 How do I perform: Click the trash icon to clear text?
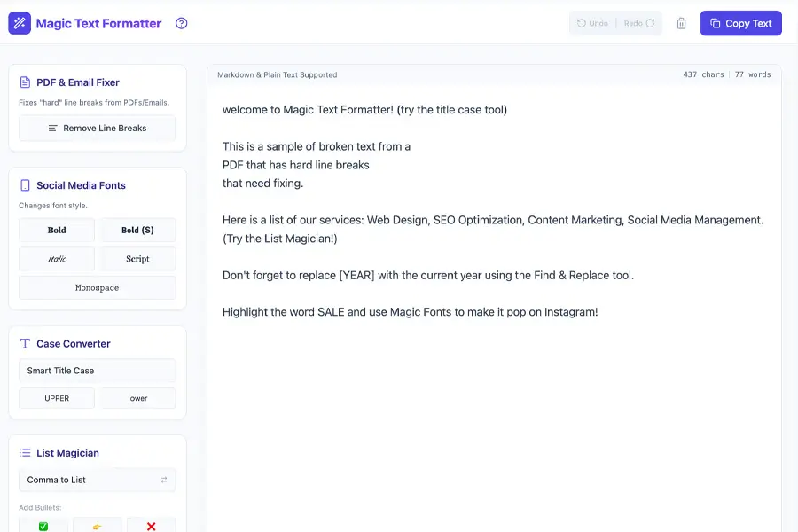coord(681,24)
